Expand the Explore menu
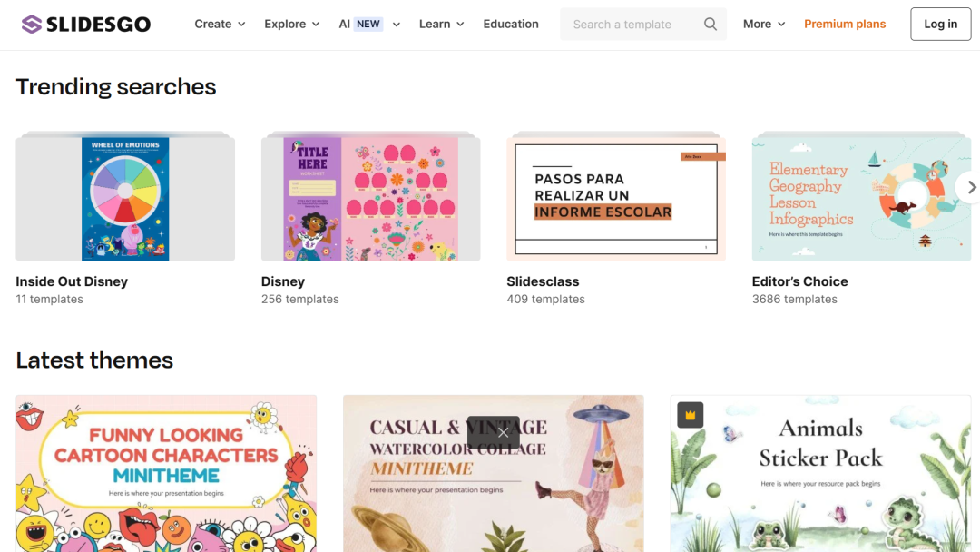 pos(292,25)
